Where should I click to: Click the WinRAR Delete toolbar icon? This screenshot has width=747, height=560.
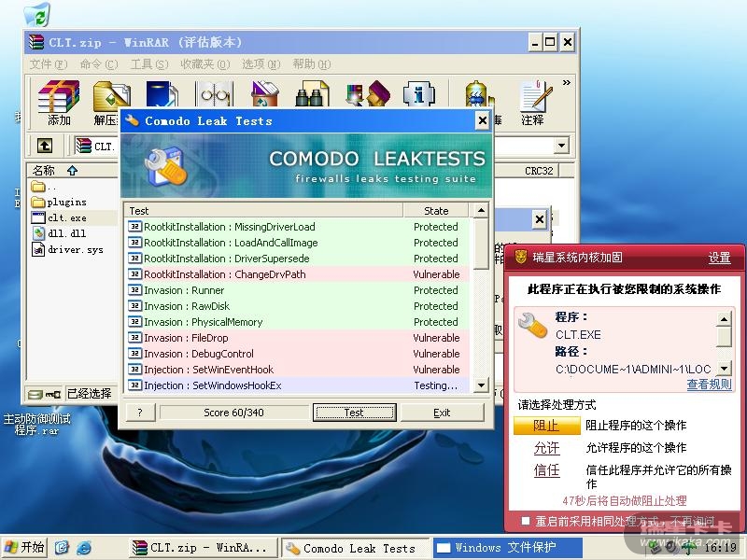point(265,94)
